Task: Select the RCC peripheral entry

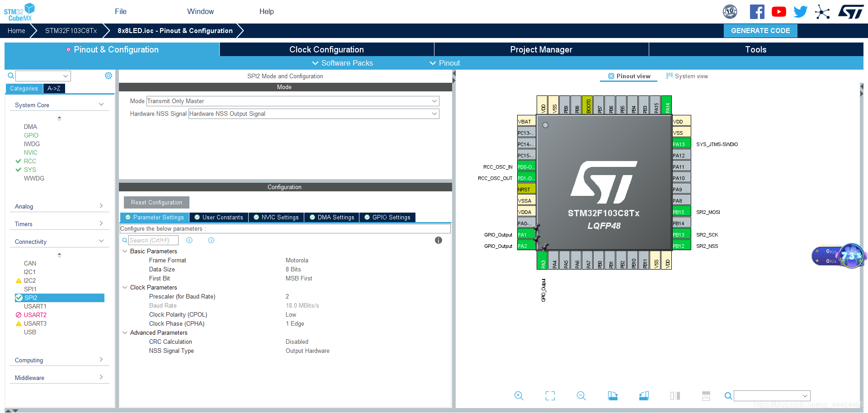Action: click(x=30, y=161)
